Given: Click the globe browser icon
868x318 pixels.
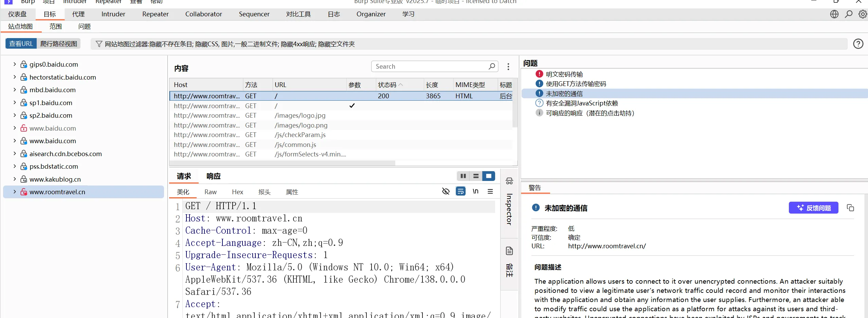Looking at the screenshot, I should 834,14.
